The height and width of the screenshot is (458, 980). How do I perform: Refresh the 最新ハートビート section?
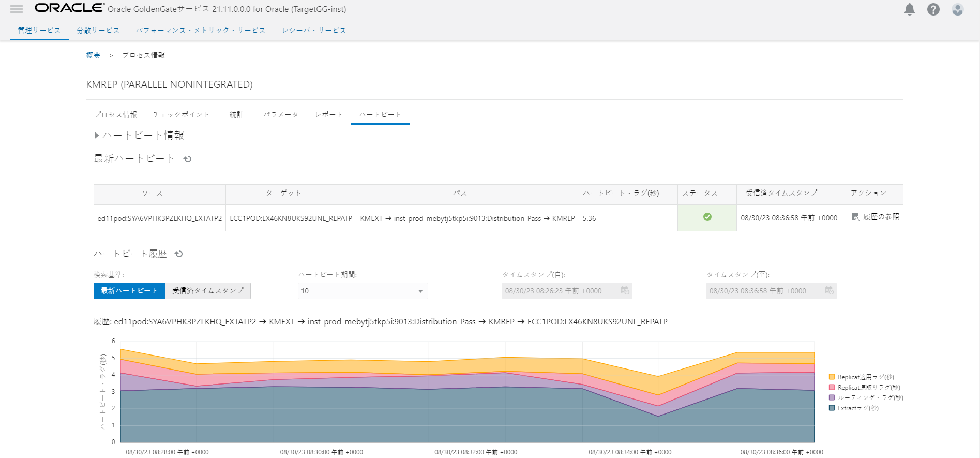[x=188, y=159]
